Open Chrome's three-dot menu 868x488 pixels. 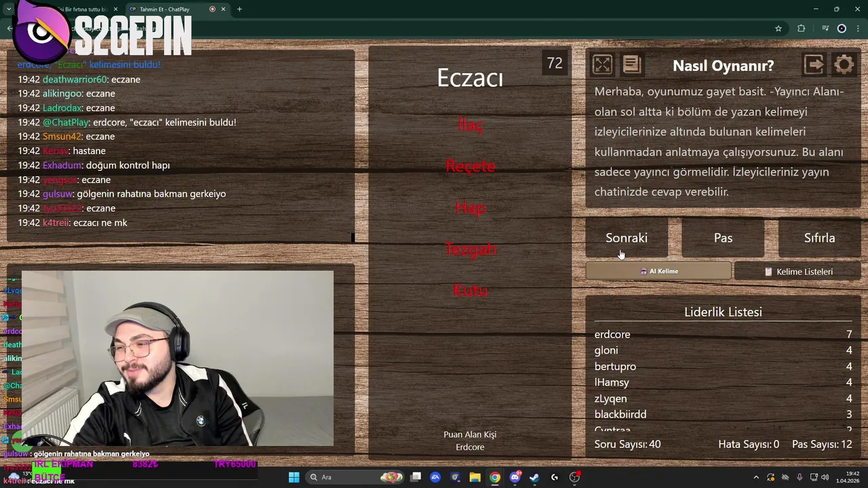[858, 28]
